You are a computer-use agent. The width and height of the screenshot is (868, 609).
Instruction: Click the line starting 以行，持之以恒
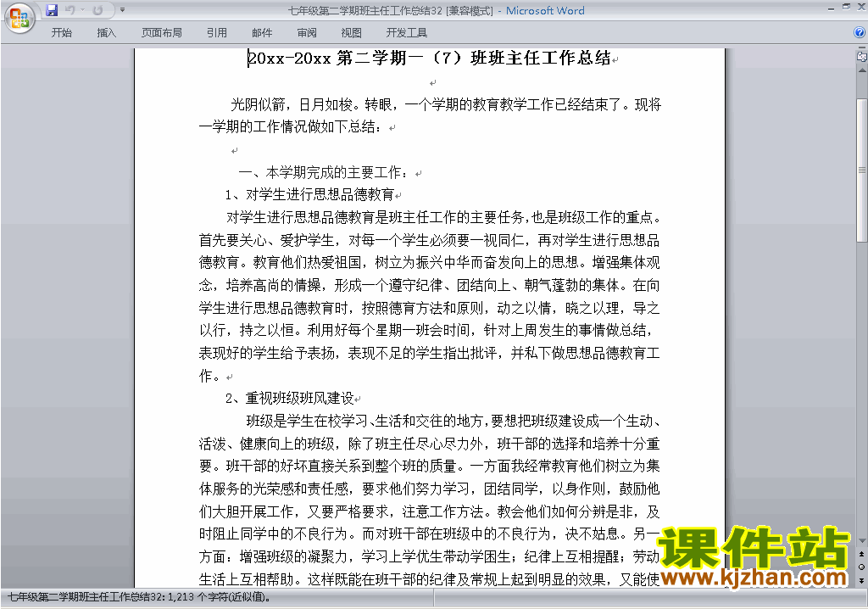pyautogui.click(x=426, y=330)
